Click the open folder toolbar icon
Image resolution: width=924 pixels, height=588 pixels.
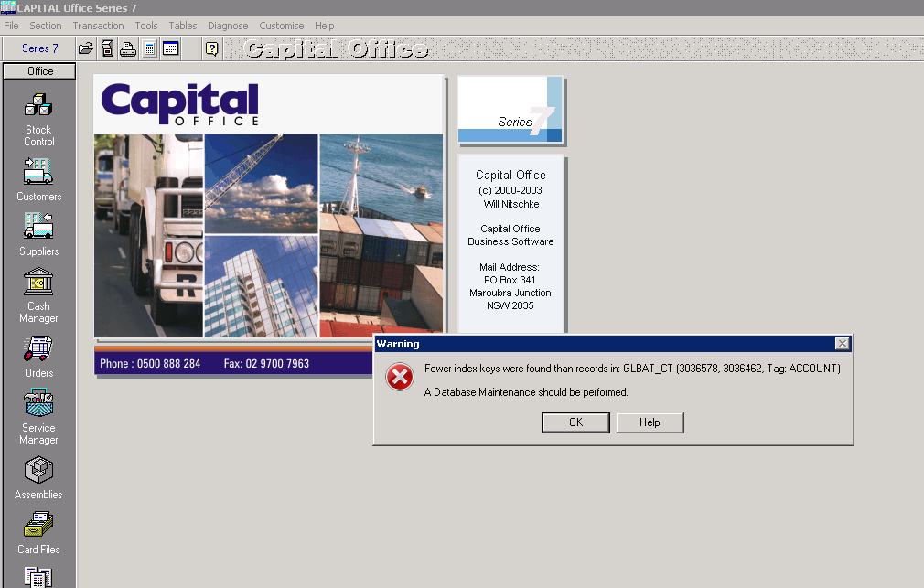(x=86, y=48)
